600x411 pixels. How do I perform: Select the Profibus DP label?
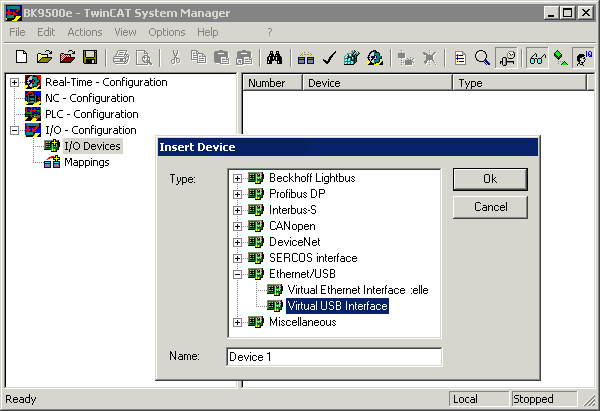pos(297,194)
